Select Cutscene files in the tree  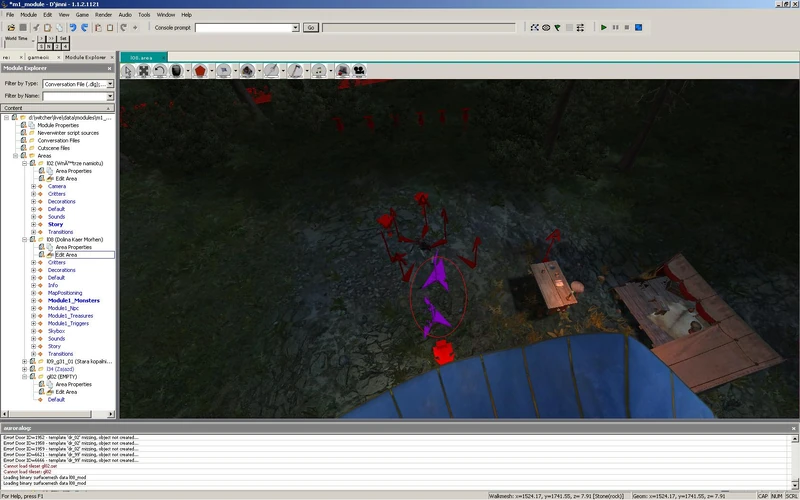54,148
